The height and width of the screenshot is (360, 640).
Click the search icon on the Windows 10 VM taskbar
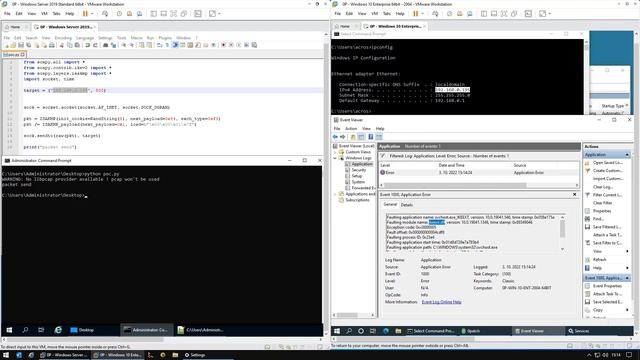click(349, 331)
